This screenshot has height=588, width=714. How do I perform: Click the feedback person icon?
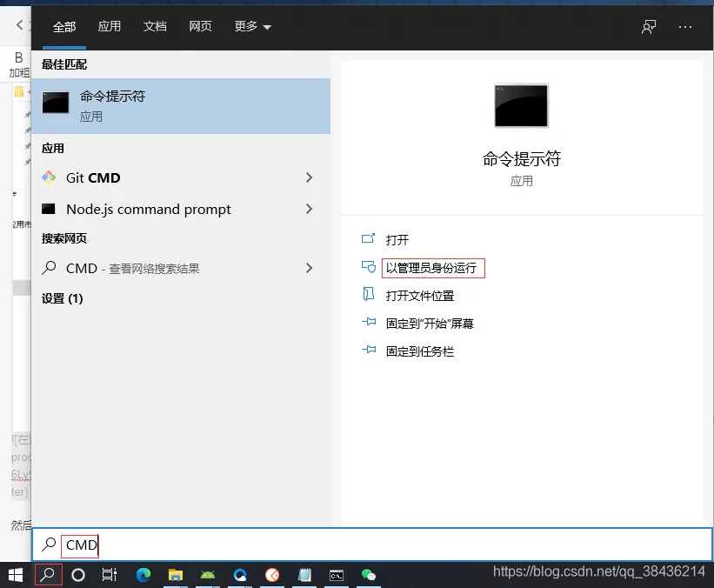(x=649, y=27)
